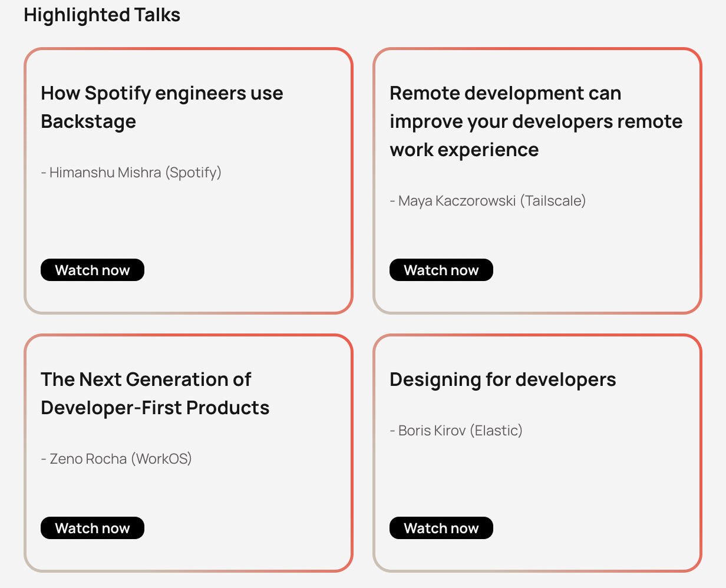
Task: Click Watch now for the Spotify Backstage talk
Action: (92, 270)
